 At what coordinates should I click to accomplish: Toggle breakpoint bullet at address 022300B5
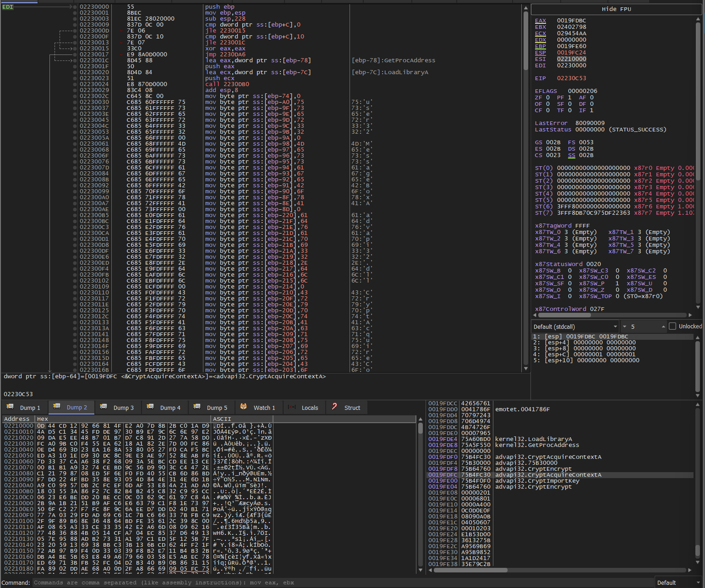click(75, 215)
